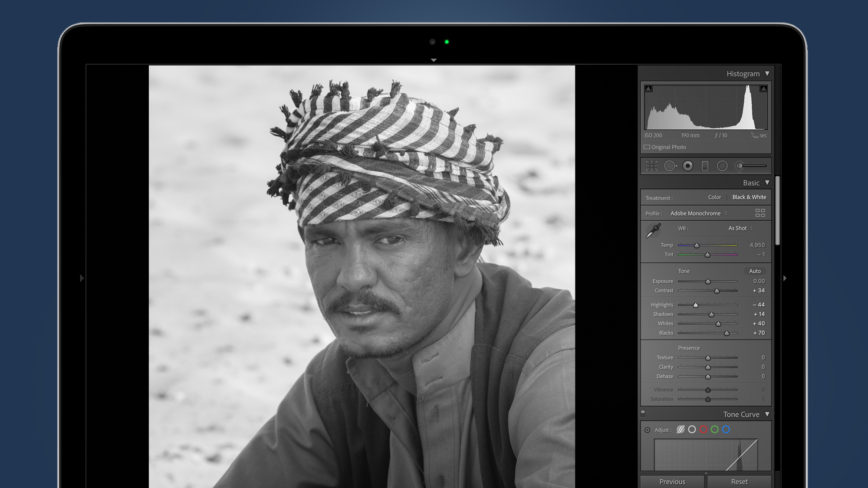The height and width of the screenshot is (488, 868).
Task: Show the top panel via arrow
Action: click(x=434, y=60)
